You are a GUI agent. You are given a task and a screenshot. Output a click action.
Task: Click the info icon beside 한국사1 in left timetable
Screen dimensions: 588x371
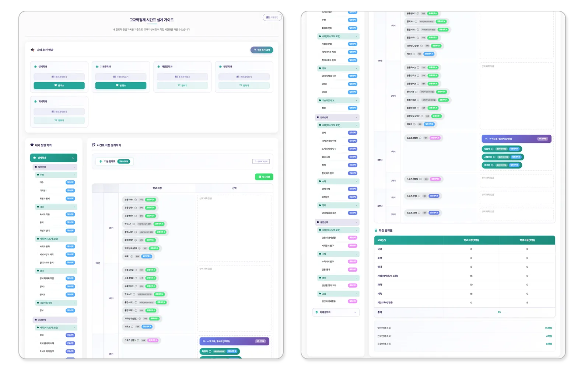pos(134,224)
